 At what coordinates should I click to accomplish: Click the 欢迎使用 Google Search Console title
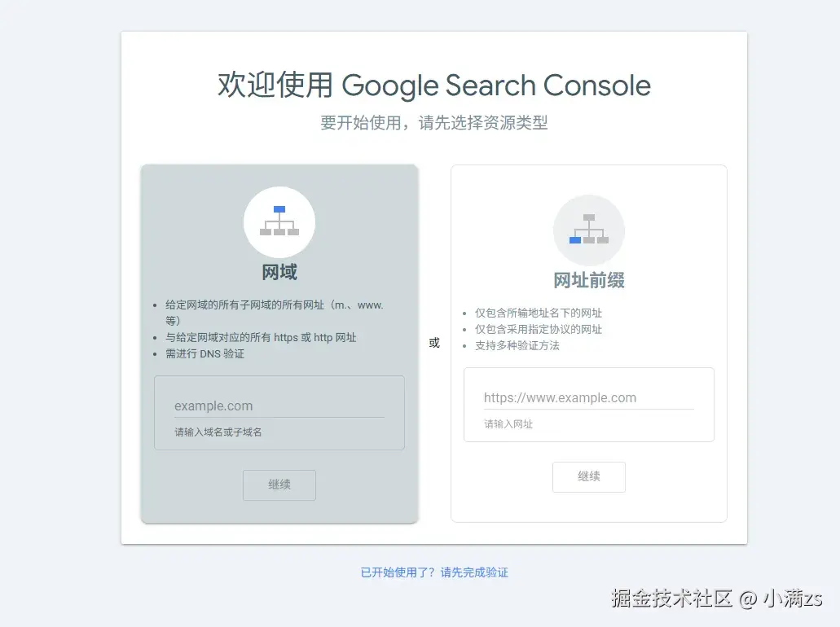click(x=434, y=85)
